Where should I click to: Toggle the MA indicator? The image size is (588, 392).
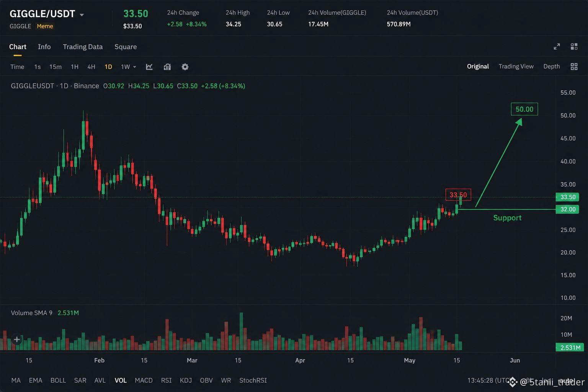coord(16,380)
